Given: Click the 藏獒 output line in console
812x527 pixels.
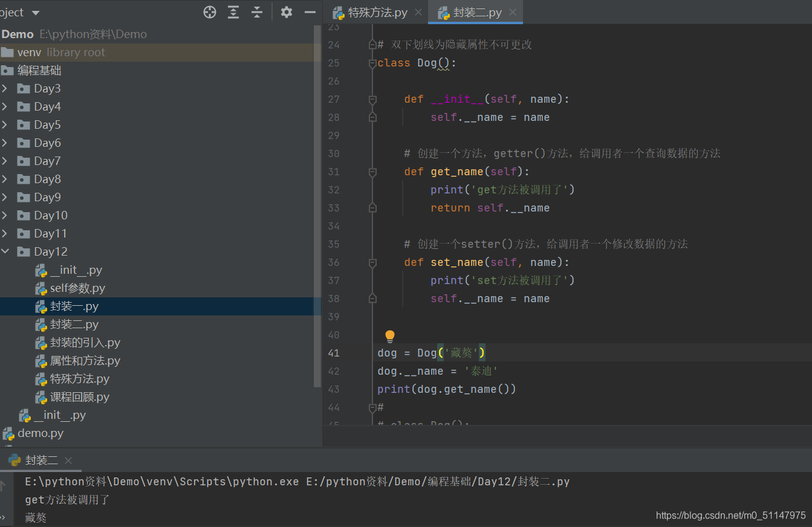Looking at the screenshot, I should (36, 518).
